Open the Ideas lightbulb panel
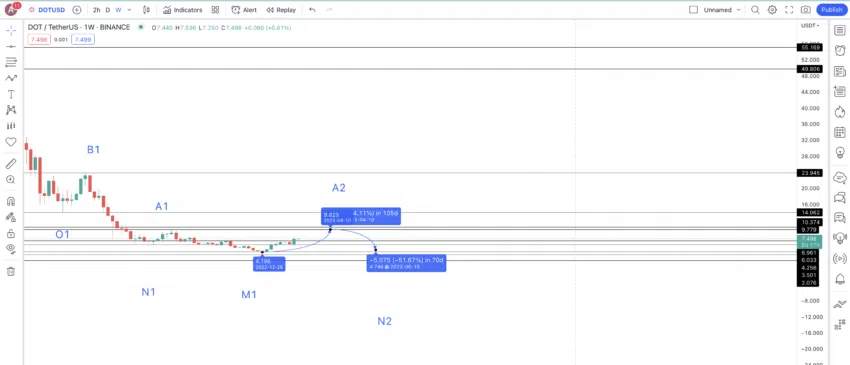The image size is (850, 365). pos(840,152)
